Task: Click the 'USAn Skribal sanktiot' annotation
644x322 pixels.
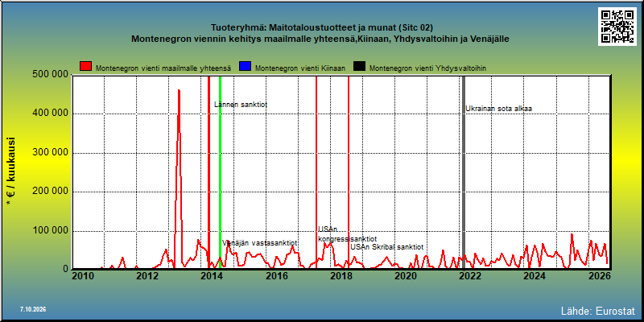Action: tap(386, 247)
